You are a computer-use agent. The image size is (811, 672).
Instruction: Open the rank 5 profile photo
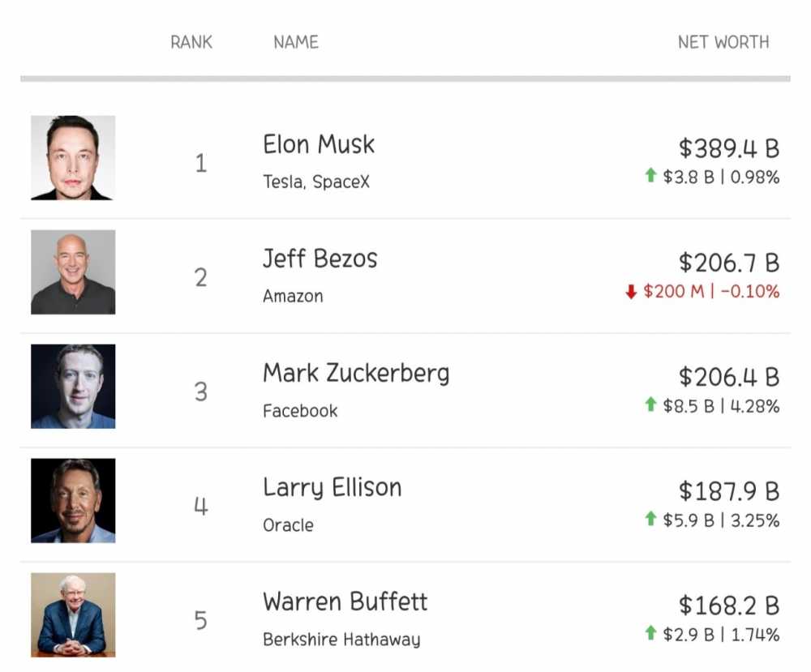click(73, 614)
